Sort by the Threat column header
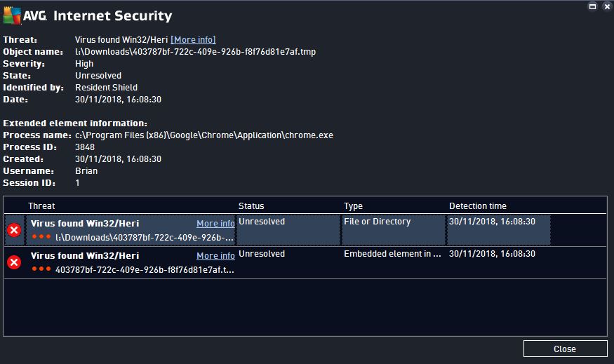Image resolution: width=614 pixels, height=364 pixels. coord(41,206)
